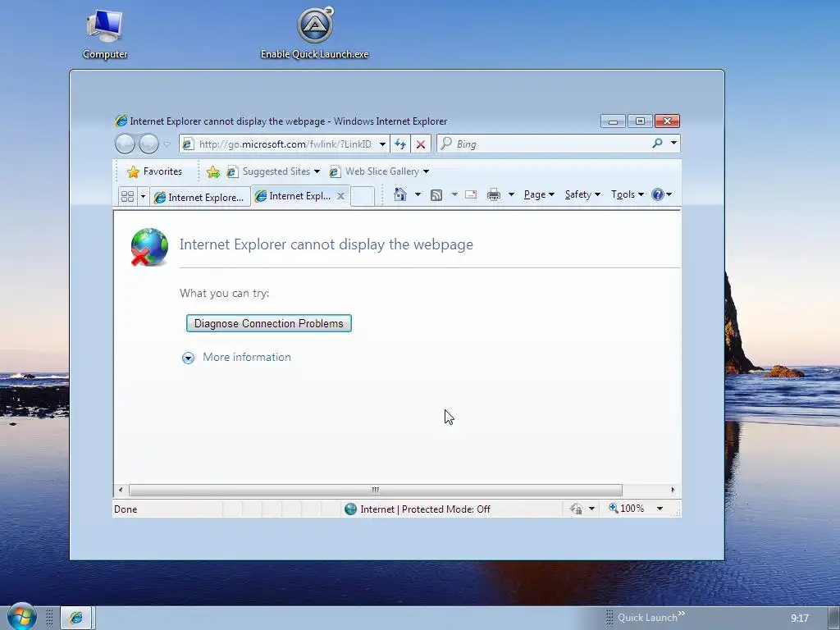Switch to the first Internet Explorer tab
This screenshot has height=630, width=840.
click(x=199, y=197)
